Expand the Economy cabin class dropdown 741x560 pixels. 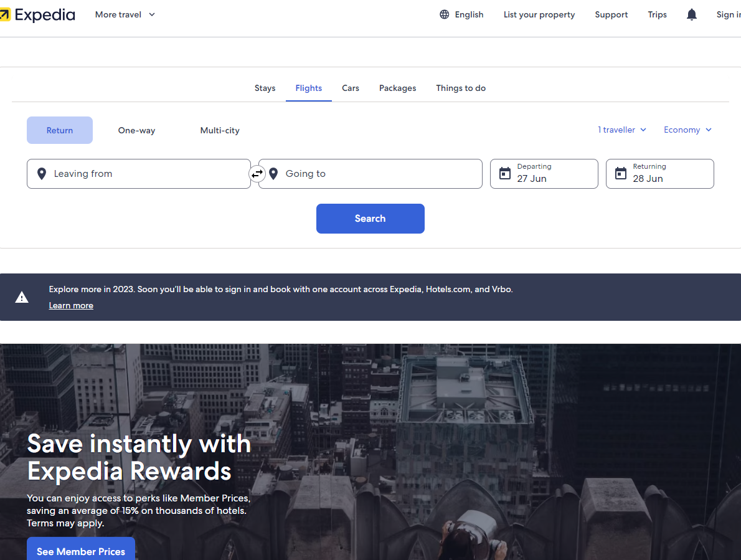[687, 130]
